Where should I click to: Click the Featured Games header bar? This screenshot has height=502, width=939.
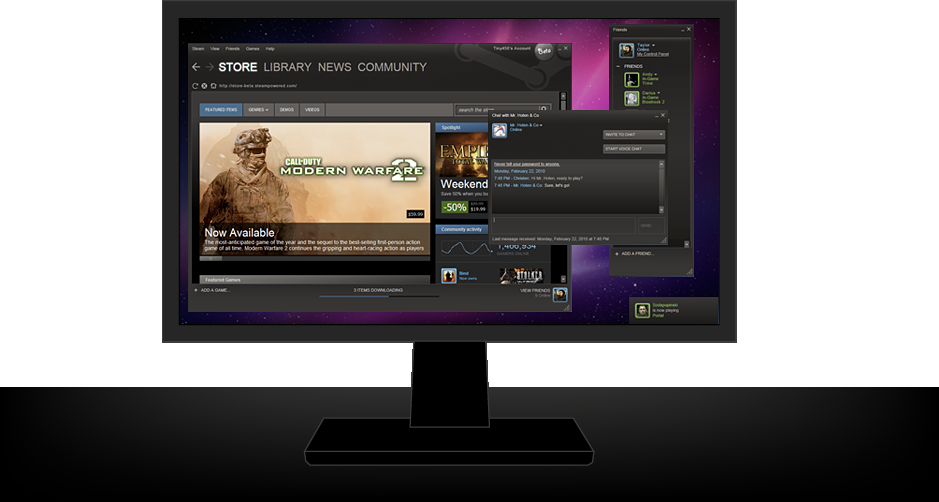click(x=314, y=280)
